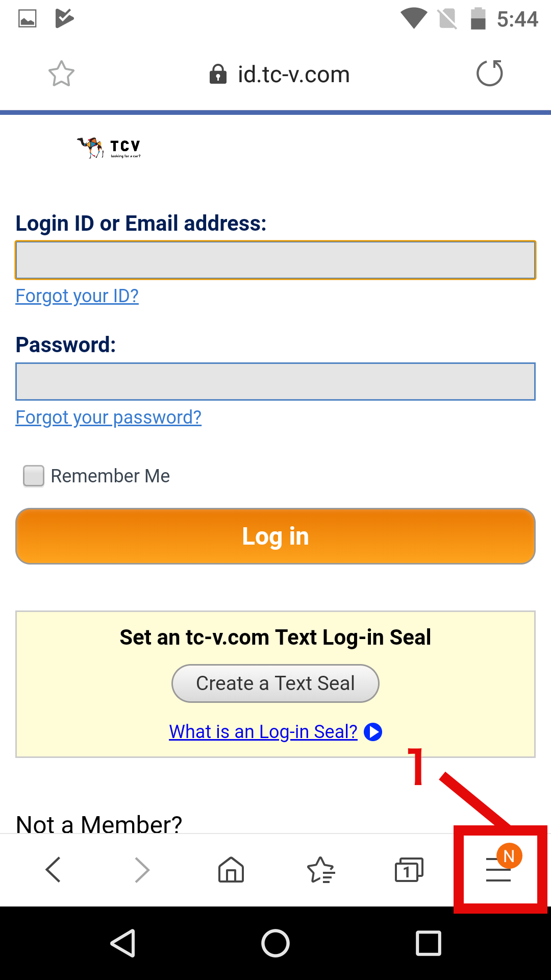Open Android recent apps square

click(429, 943)
